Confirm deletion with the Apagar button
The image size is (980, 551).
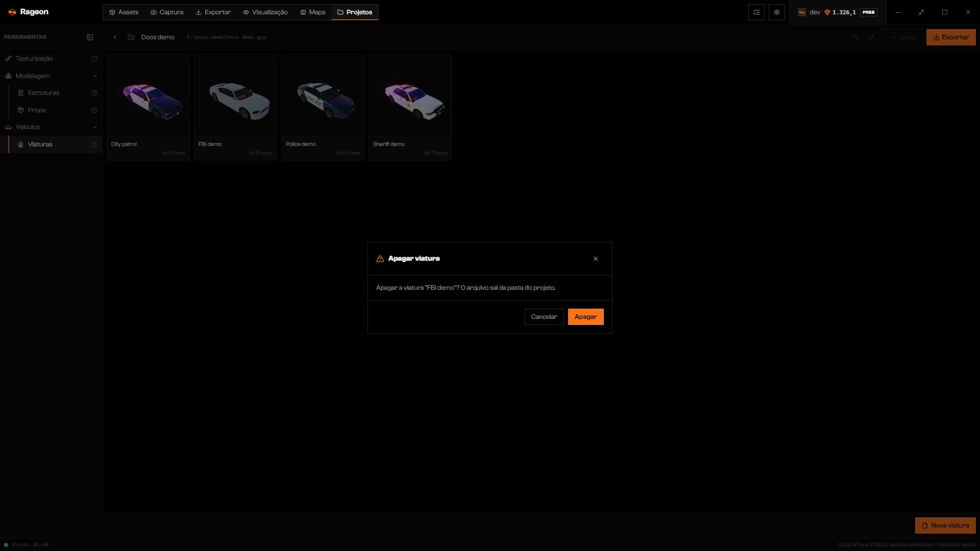[585, 317]
